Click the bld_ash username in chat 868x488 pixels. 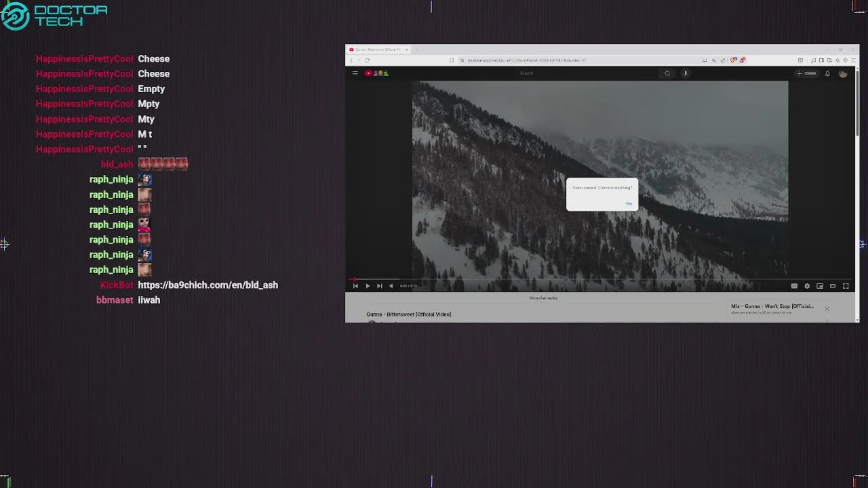click(117, 164)
